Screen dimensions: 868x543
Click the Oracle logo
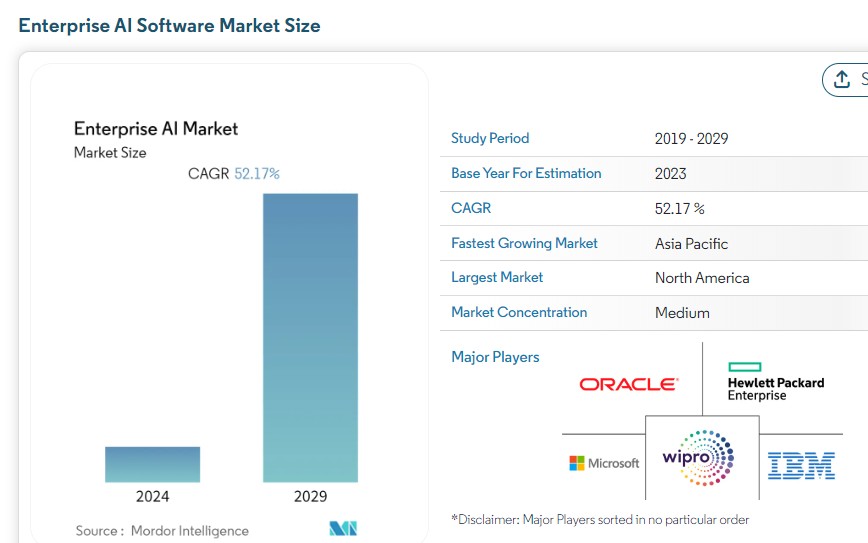point(629,384)
